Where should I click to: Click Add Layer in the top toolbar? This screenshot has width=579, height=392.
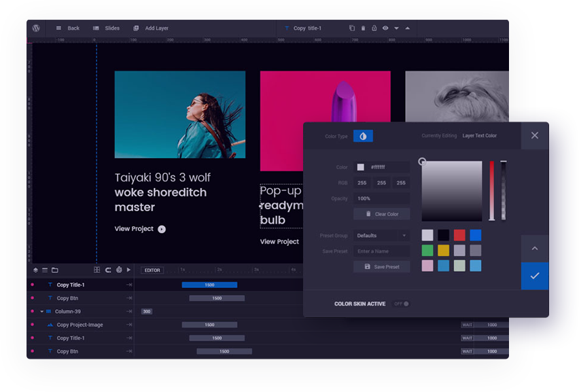point(151,29)
